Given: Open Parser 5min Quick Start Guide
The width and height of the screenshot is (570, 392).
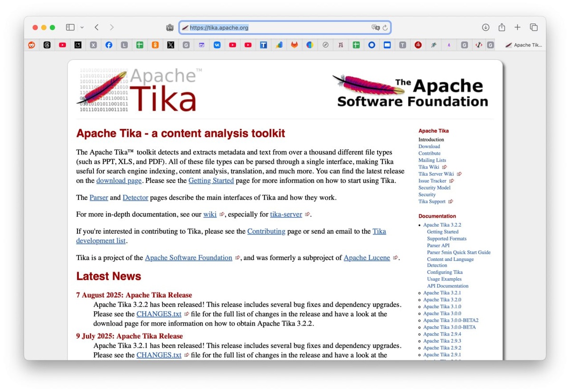Looking at the screenshot, I should [x=459, y=252].
